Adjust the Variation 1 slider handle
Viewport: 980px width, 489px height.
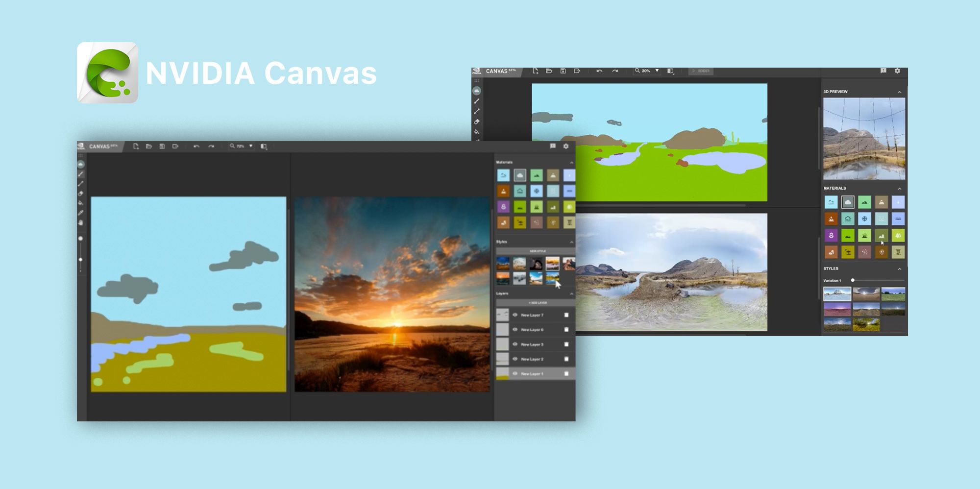click(853, 280)
